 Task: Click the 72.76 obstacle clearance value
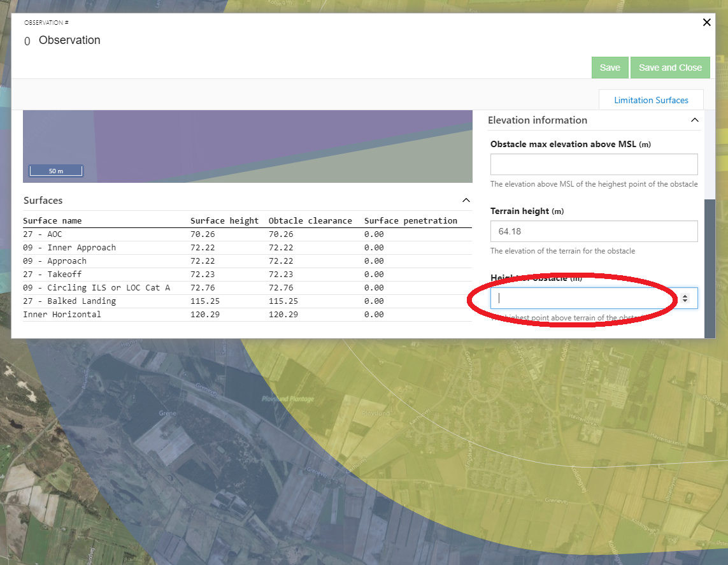(281, 288)
